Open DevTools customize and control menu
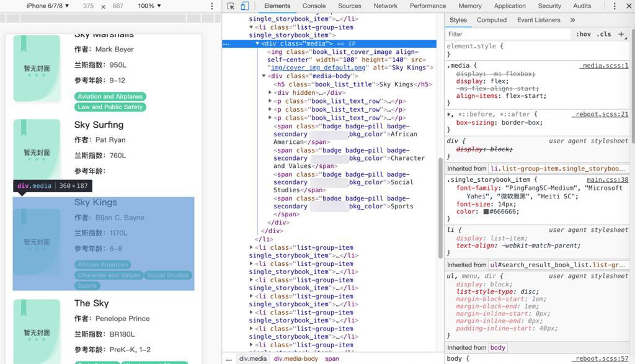 click(615, 6)
